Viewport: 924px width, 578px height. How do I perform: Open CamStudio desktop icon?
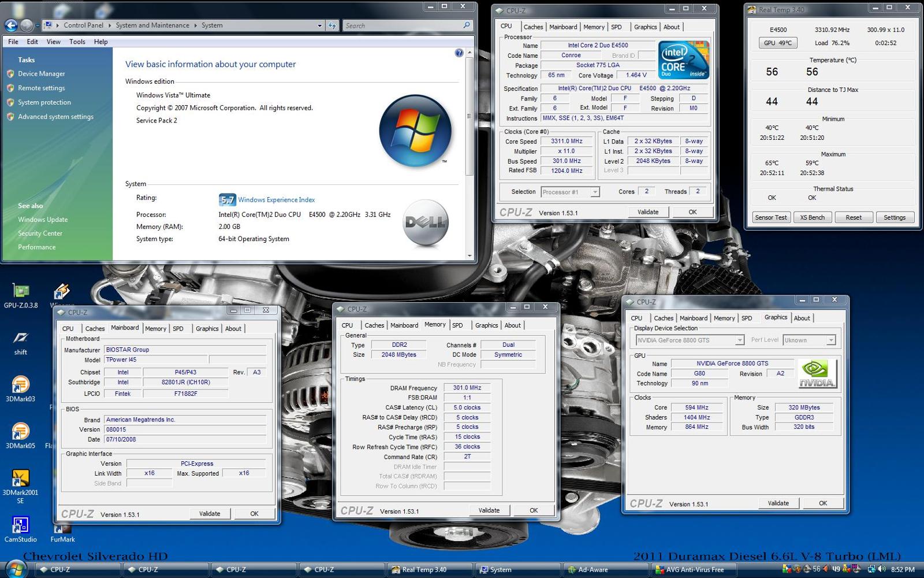(21, 530)
